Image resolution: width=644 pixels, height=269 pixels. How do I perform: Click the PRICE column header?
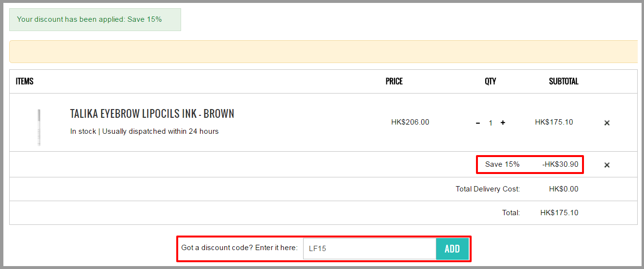(x=394, y=81)
